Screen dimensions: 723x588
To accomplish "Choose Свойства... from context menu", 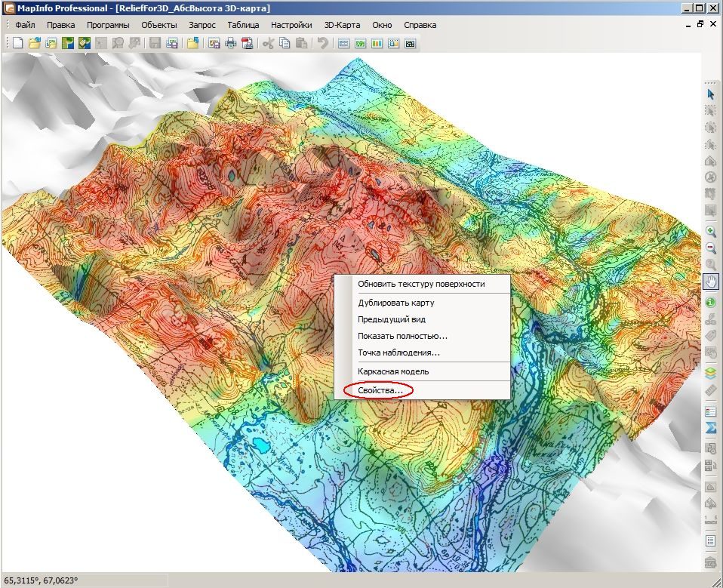I will pos(380,391).
